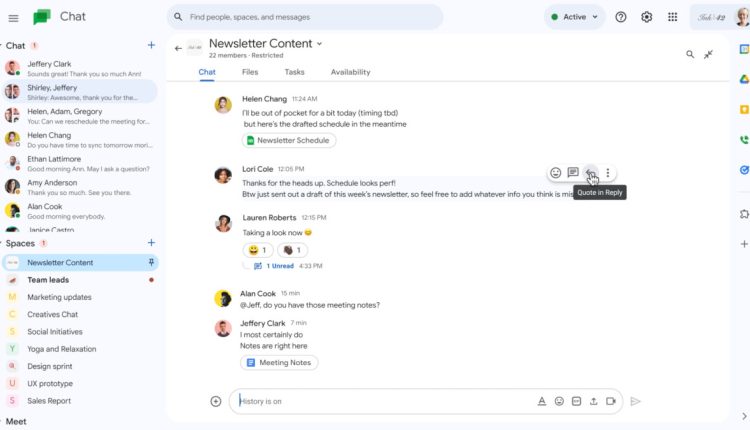750x430 pixels.
Task: Create a new space with plus icon
Action: click(x=151, y=243)
